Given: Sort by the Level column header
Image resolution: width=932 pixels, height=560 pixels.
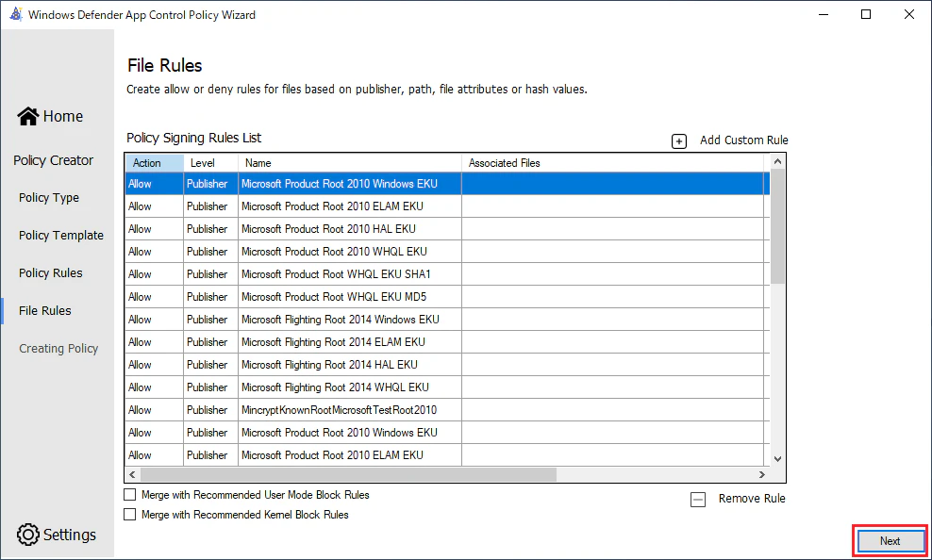Looking at the screenshot, I should (211, 163).
